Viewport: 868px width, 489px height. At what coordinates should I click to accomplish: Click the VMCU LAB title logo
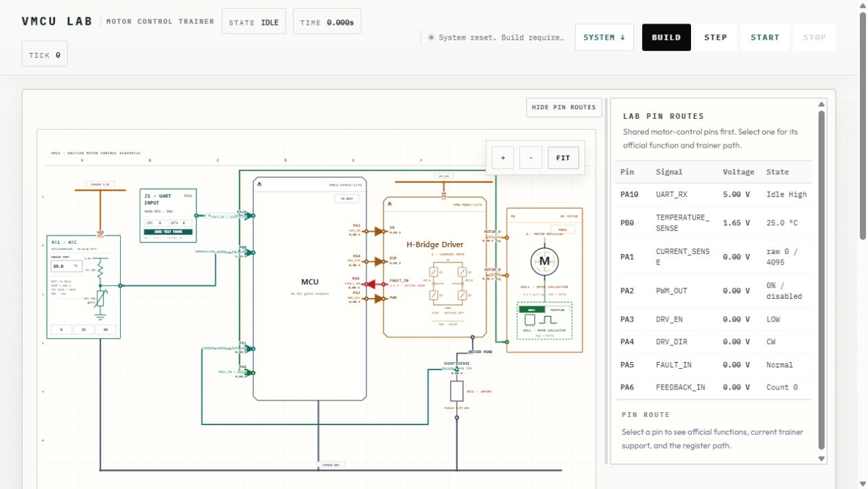click(x=57, y=21)
